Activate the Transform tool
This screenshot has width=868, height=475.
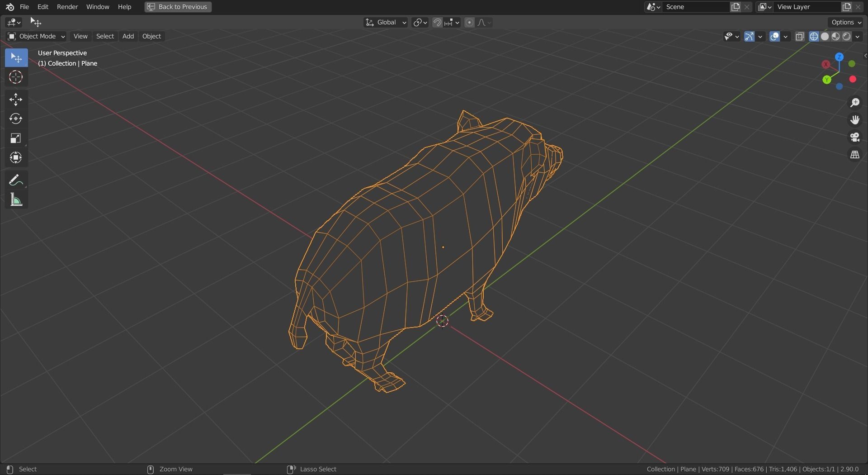click(16, 158)
